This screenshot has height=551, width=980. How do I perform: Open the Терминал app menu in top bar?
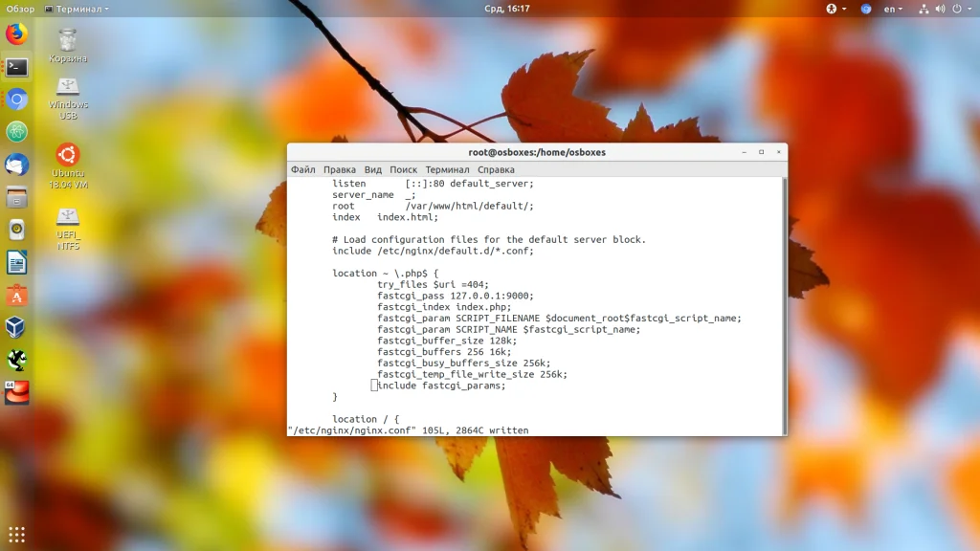(x=77, y=9)
